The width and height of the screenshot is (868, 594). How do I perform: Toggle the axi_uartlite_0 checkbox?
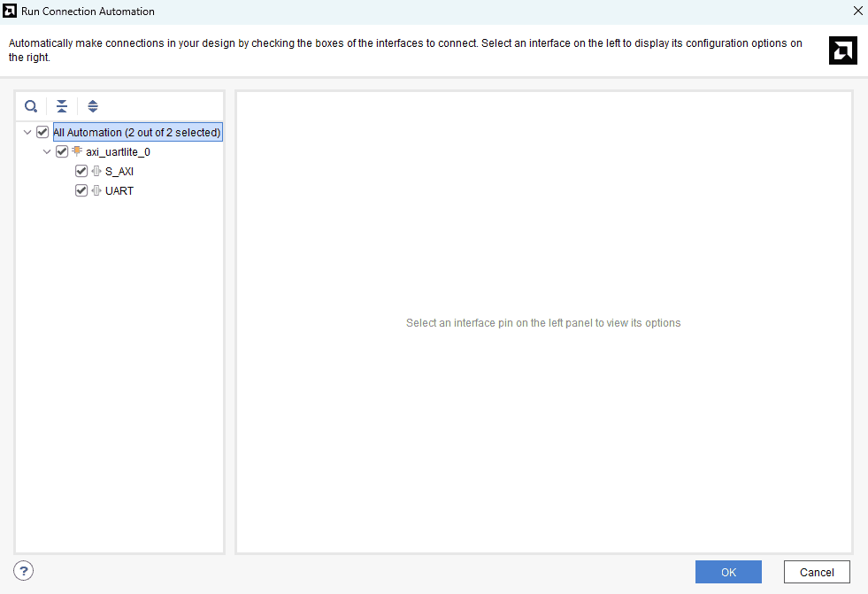point(62,151)
